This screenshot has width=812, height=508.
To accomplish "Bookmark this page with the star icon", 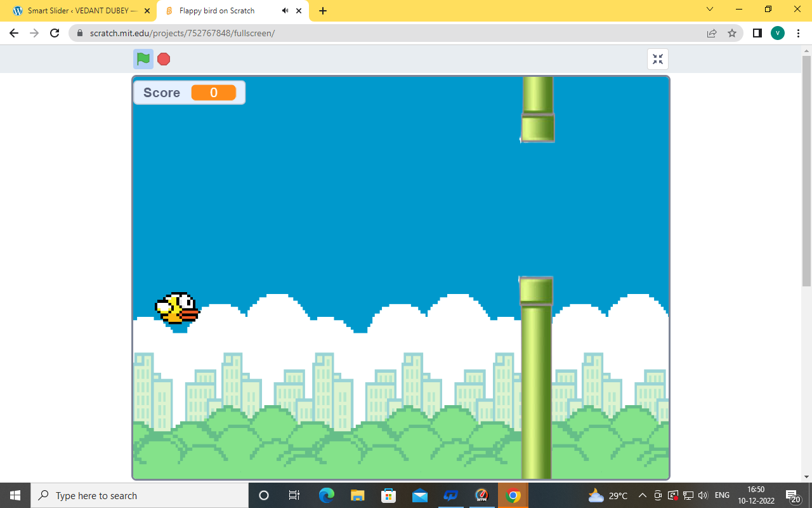I will (x=732, y=33).
